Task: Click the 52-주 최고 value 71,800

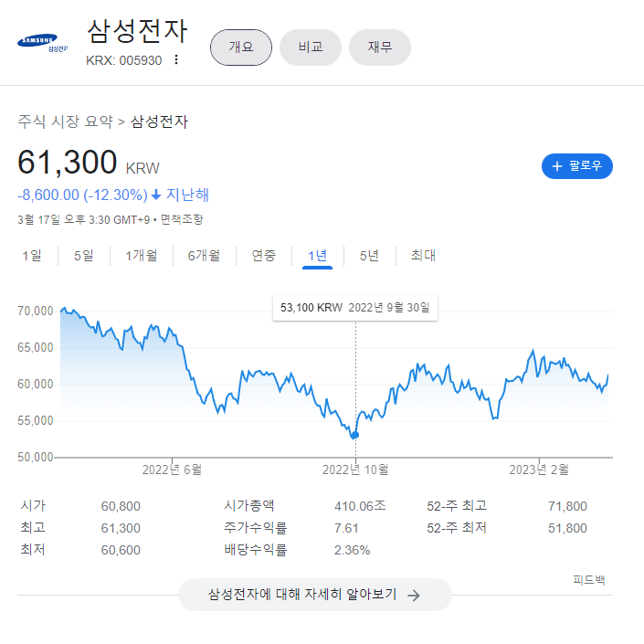Action: tap(567, 506)
